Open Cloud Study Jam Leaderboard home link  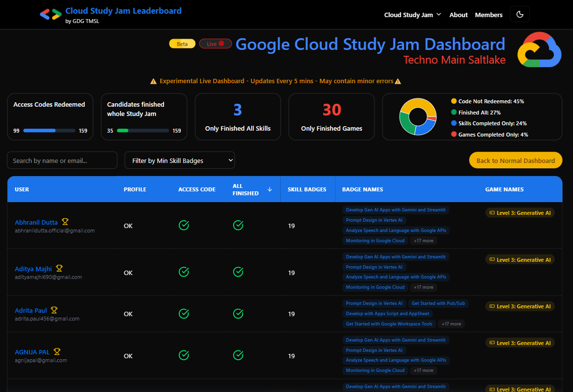[x=123, y=11]
